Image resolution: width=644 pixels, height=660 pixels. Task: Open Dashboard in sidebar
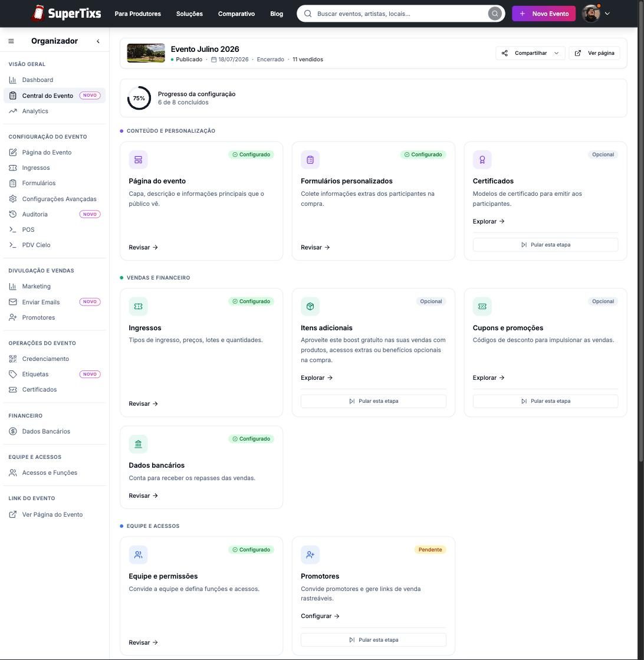click(x=54, y=80)
